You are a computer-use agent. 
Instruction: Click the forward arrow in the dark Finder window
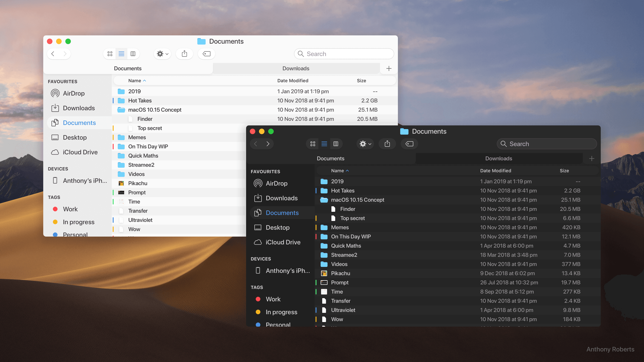[268, 144]
